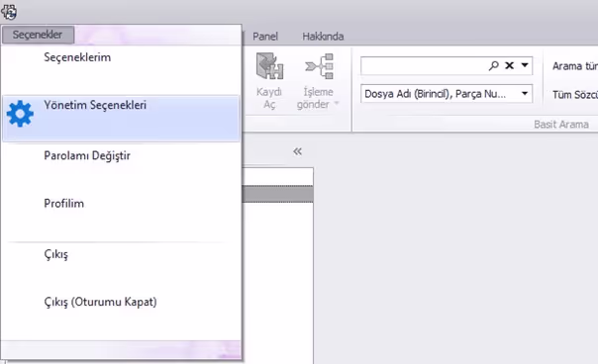Expand the search box dropdown arrow
Screen dimensions: 598x364
[525, 65]
